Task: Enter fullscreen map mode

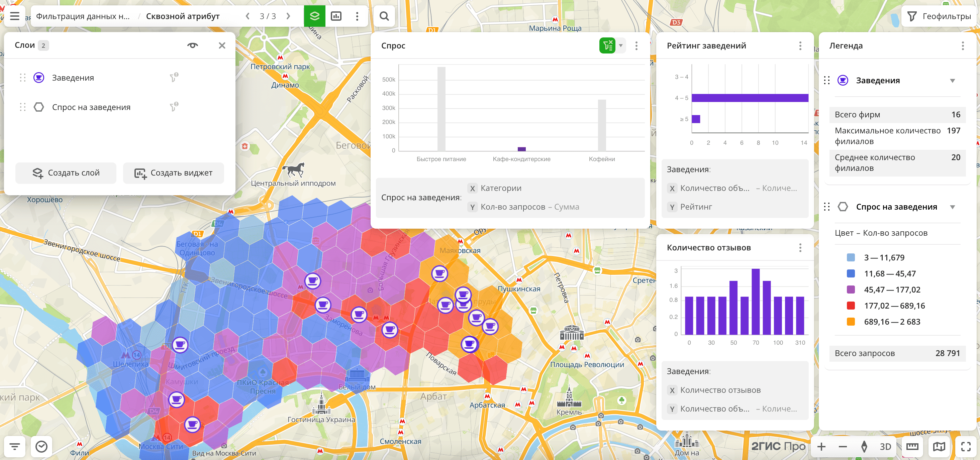Action: (x=966, y=446)
